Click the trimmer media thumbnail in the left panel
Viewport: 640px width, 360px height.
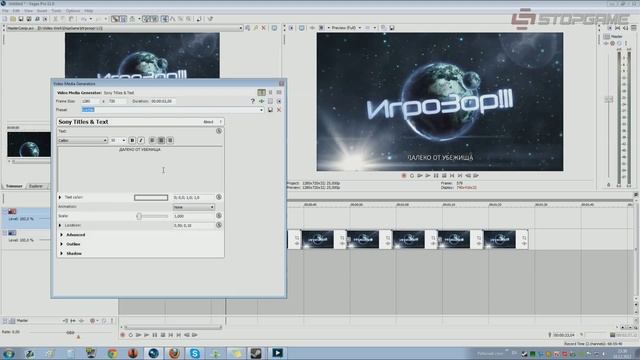(29, 144)
